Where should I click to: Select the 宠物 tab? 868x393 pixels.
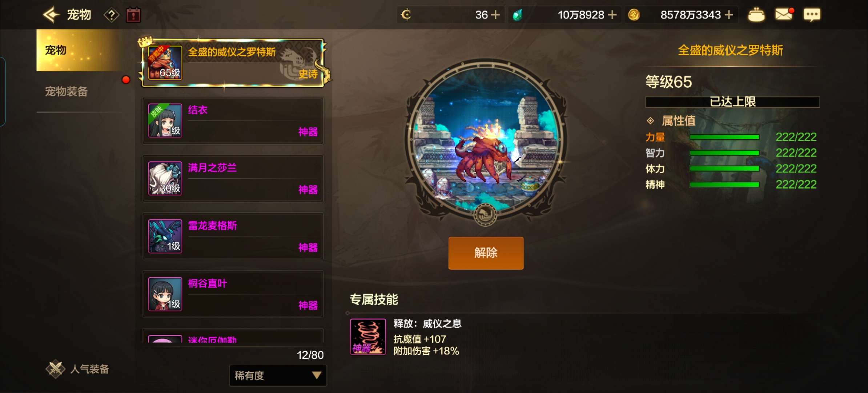(79, 50)
